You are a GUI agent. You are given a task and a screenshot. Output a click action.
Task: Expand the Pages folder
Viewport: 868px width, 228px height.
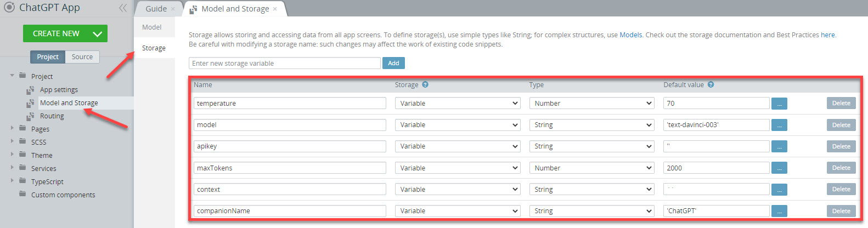point(12,128)
